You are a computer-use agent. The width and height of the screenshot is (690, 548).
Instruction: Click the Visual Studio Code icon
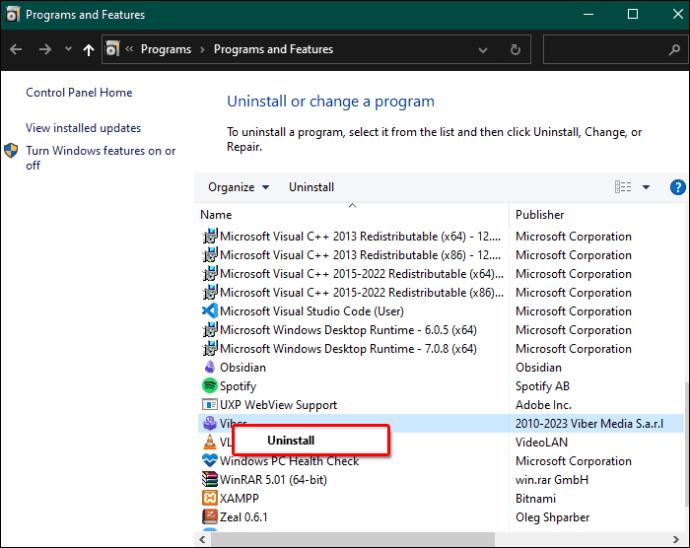(x=210, y=311)
